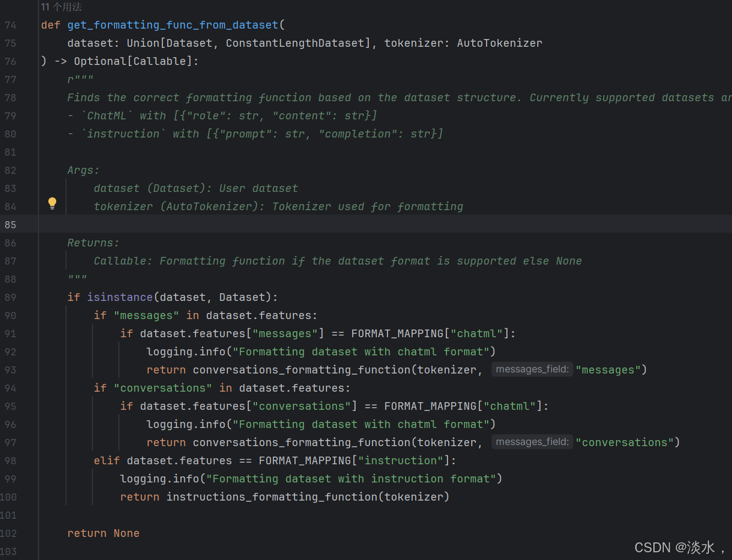Click isinstance on line 89
Screen dimensions: 732x560
pos(119,297)
